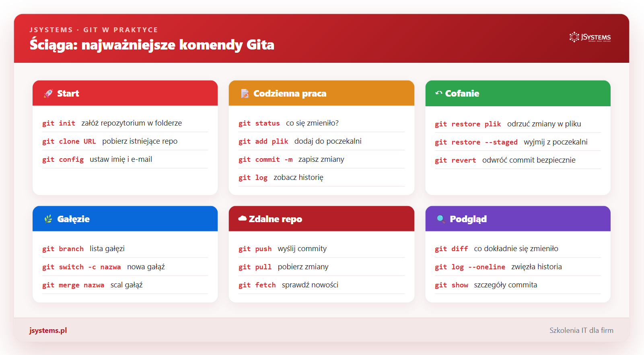Image resolution: width=644 pixels, height=355 pixels.
Task: Click description 'scal gałąź'
Action: pos(127,285)
